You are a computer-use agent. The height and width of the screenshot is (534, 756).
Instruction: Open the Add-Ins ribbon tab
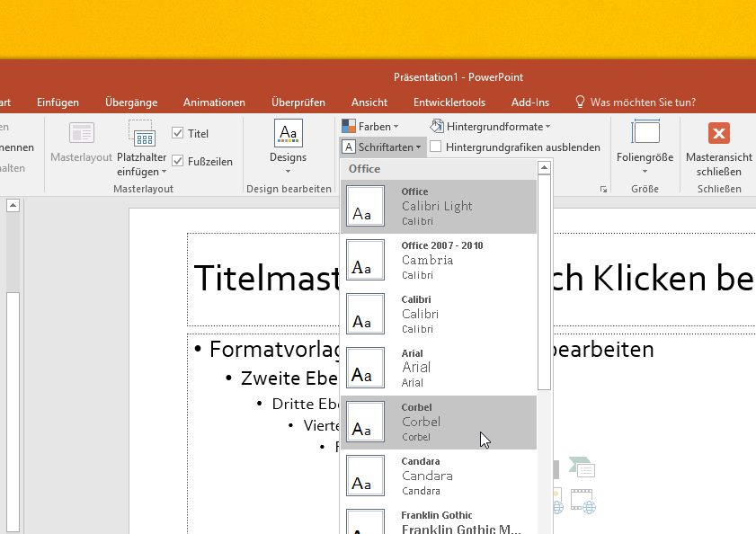tap(530, 102)
